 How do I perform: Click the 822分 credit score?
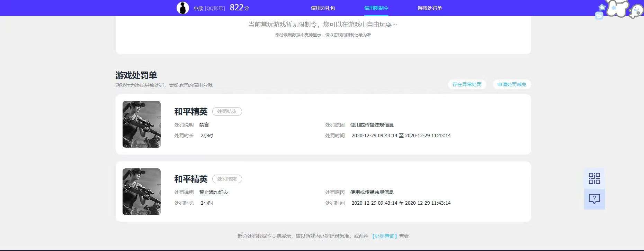239,8
